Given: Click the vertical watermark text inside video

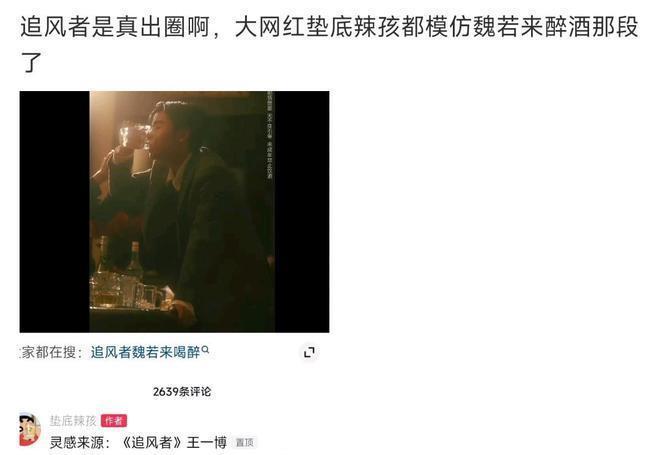Looking at the screenshot, I should tap(269, 136).
